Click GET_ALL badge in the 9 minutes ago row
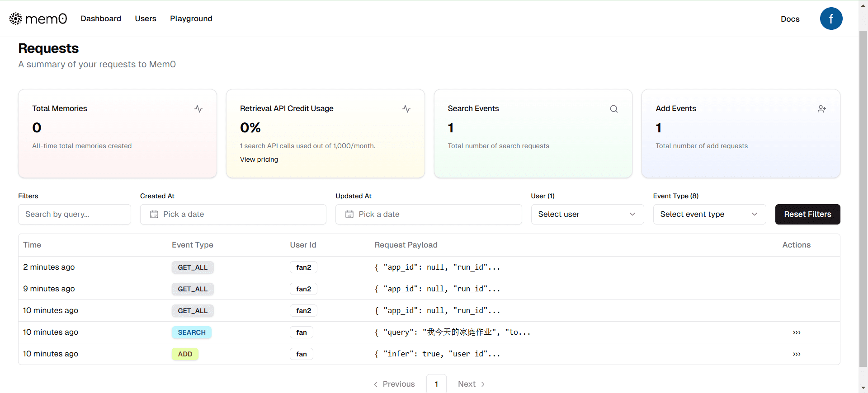Screen dimensions: 868x393 (193, 289)
